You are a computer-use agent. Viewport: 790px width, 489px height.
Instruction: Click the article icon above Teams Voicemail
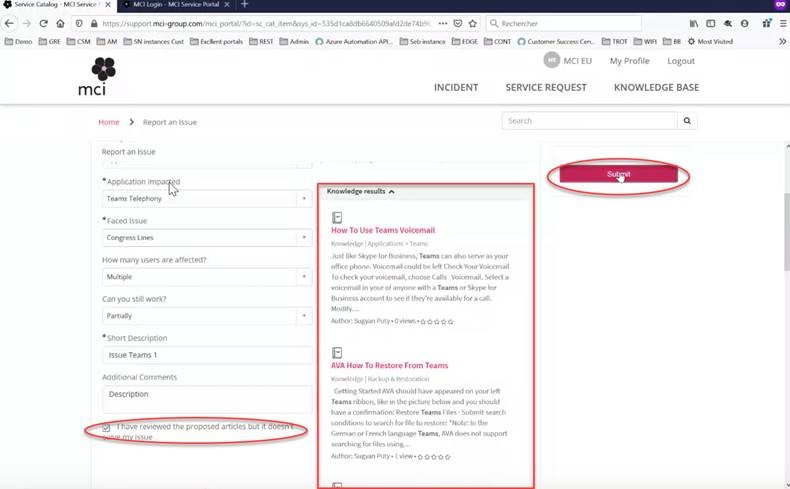337,218
